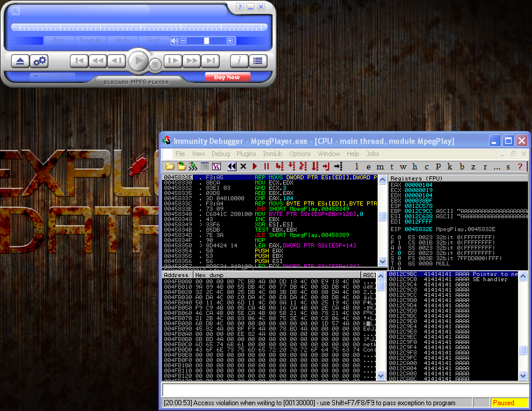Click Stop in Elecard MPEG Player

[x=155, y=64]
